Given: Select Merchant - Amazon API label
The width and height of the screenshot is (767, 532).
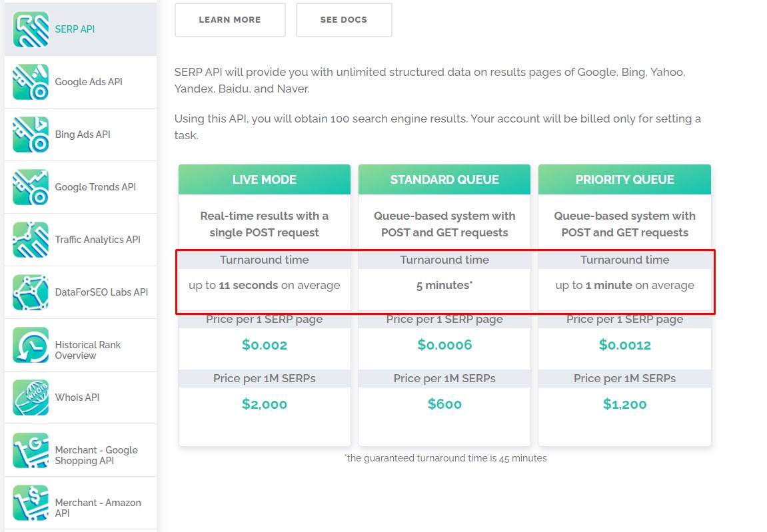Looking at the screenshot, I should coord(98,507).
